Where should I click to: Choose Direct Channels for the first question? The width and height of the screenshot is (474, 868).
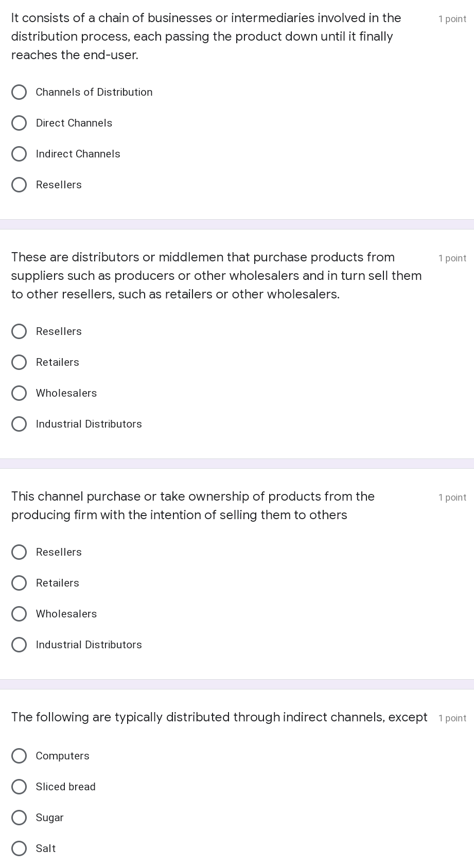tap(19, 123)
